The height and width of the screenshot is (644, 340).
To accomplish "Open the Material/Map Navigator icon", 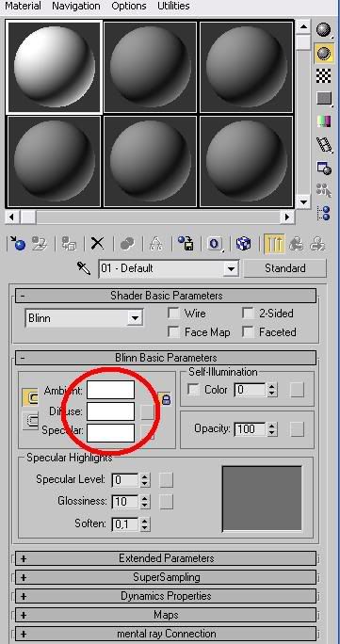I will (324, 213).
